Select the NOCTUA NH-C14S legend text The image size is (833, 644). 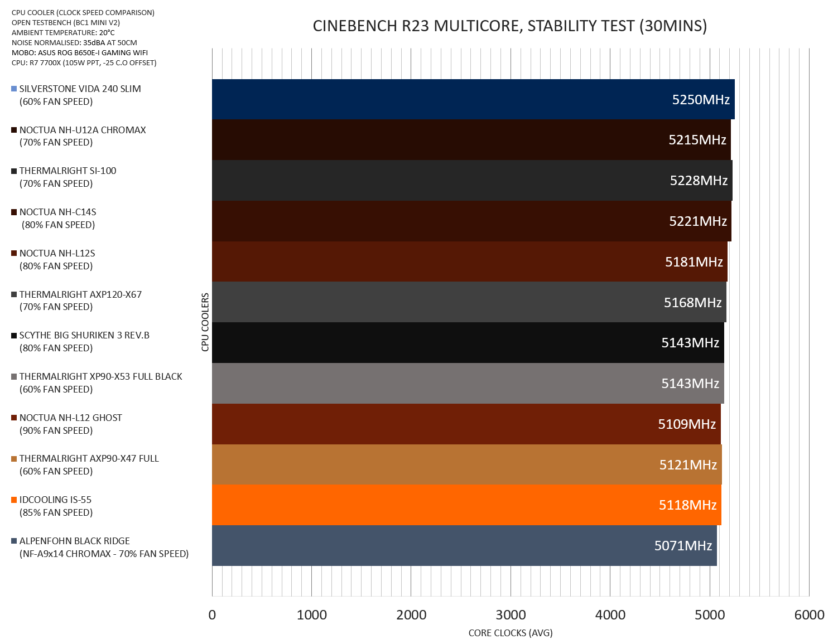click(57, 212)
